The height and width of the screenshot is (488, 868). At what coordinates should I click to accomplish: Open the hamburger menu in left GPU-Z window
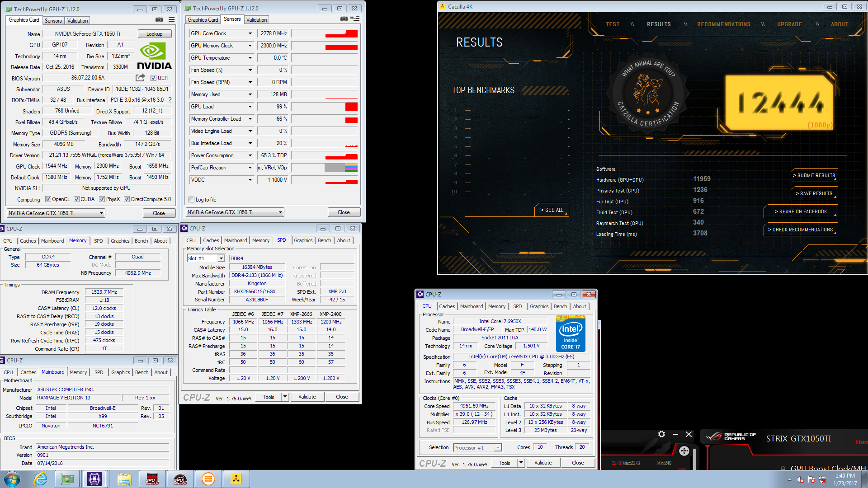(x=172, y=20)
